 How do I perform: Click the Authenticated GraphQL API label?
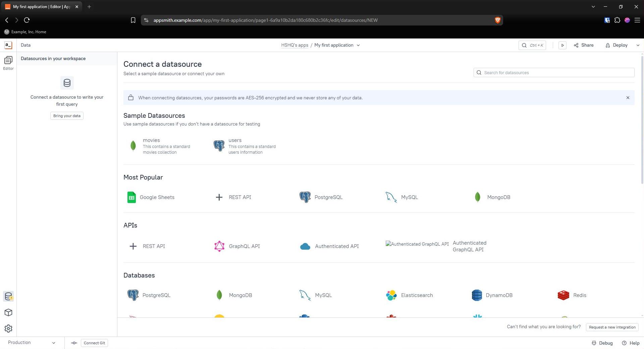(x=469, y=246)
